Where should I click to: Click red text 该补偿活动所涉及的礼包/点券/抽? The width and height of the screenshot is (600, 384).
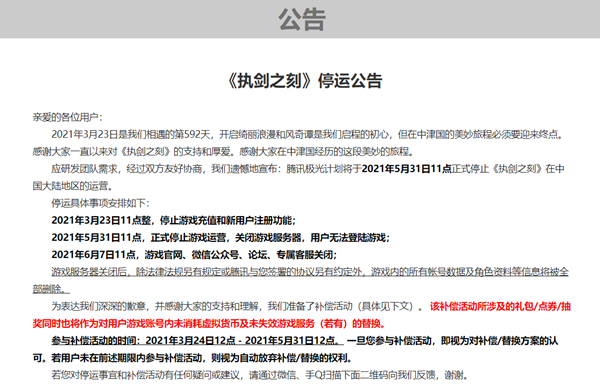pyautogui.click(x=501, y=306)
